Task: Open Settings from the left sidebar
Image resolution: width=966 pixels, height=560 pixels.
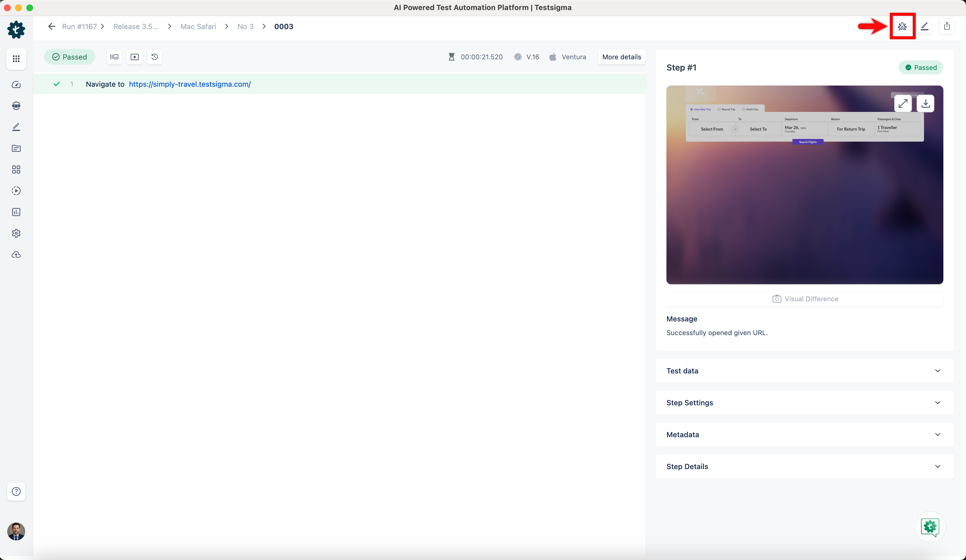Action: 16,233
